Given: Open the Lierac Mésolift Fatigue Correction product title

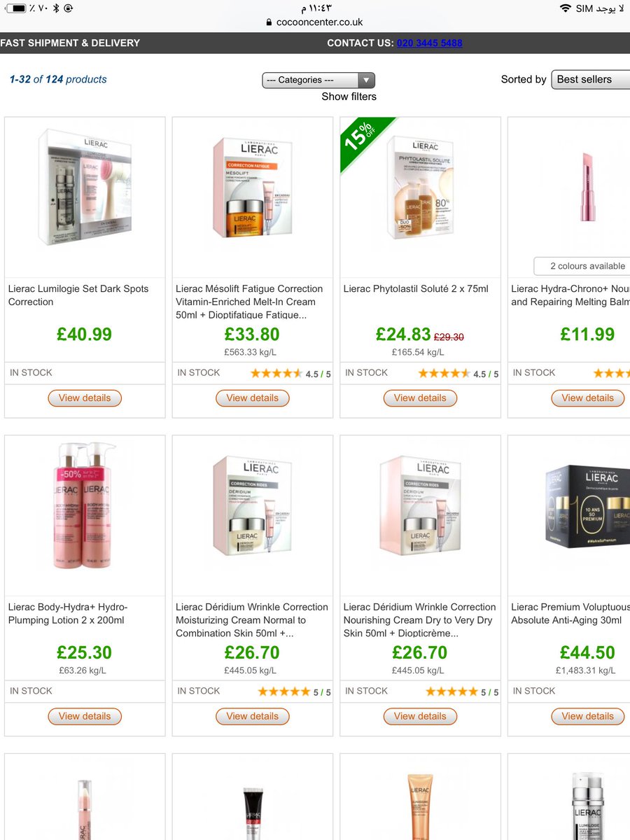Looking at the screenshot, I should click(x=249, y=302).
